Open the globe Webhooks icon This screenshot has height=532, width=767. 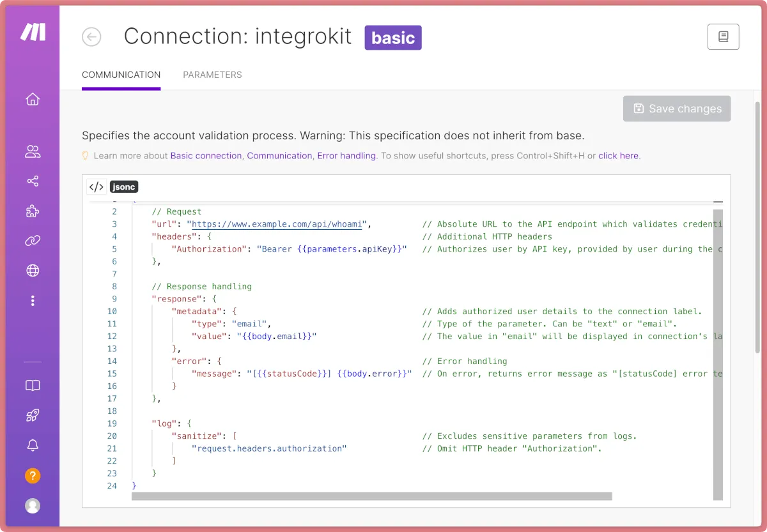33,271
